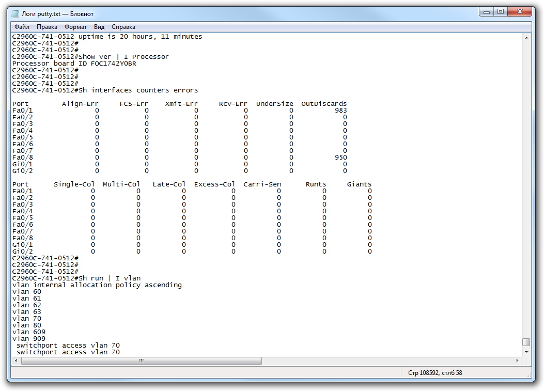Click the 'Rcv-Err' column header
The image size is (545, 392).
(233, 104)
